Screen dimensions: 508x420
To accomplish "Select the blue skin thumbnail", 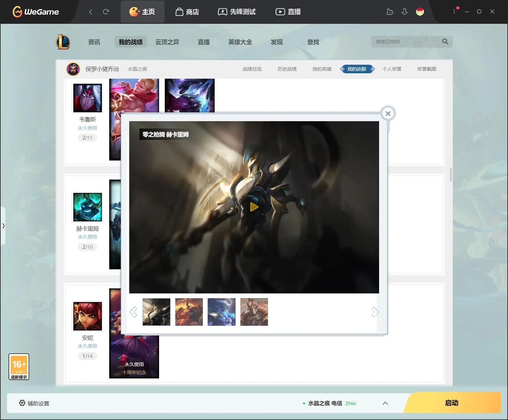I will coord(222,312).
